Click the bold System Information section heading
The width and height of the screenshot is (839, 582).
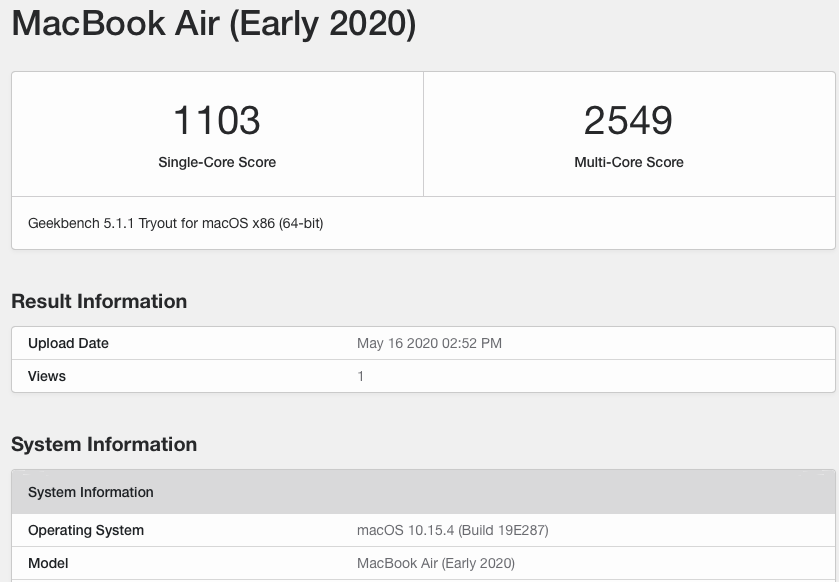click(x=104, y=444)
